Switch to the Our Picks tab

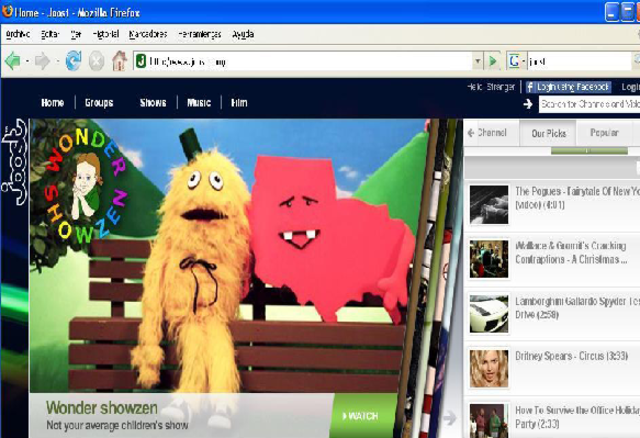point(548,133)
